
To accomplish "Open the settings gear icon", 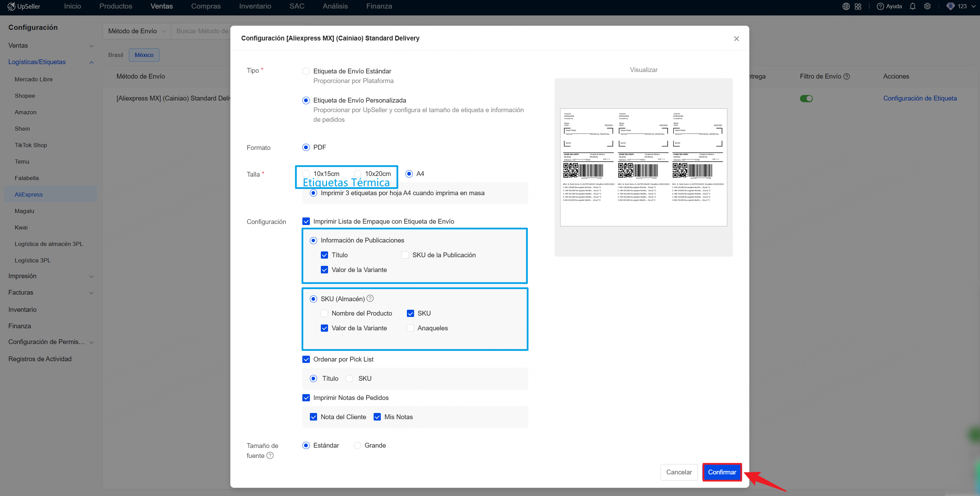I will pyautogui.click(x=927, y=7).
